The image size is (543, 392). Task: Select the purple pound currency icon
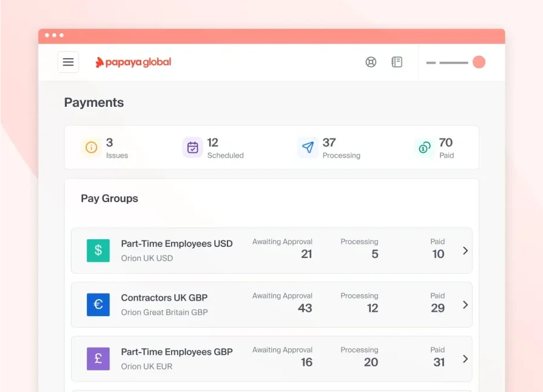(98, 359)
